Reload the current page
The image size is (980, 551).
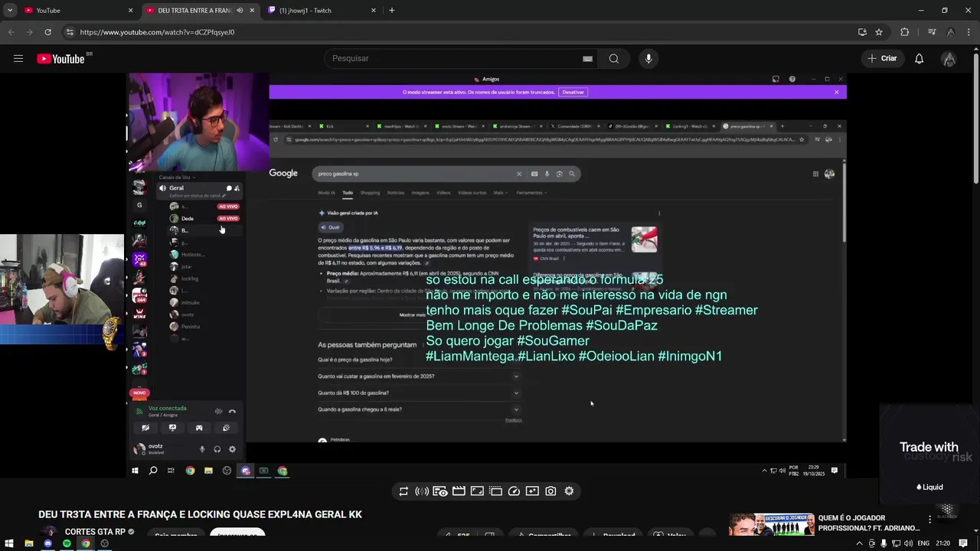(47, 32)
